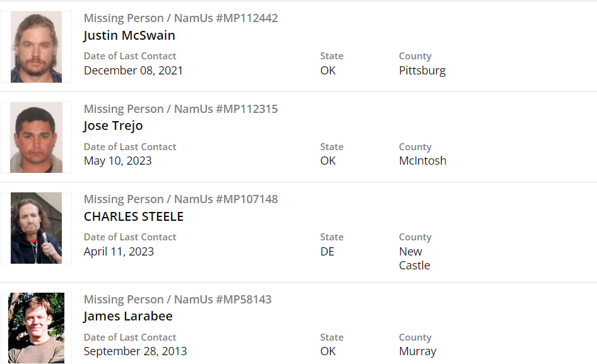Viewport: 597px width, 364px height.
Task: Click the Jose Trejo name link
Action: (113, 126)
